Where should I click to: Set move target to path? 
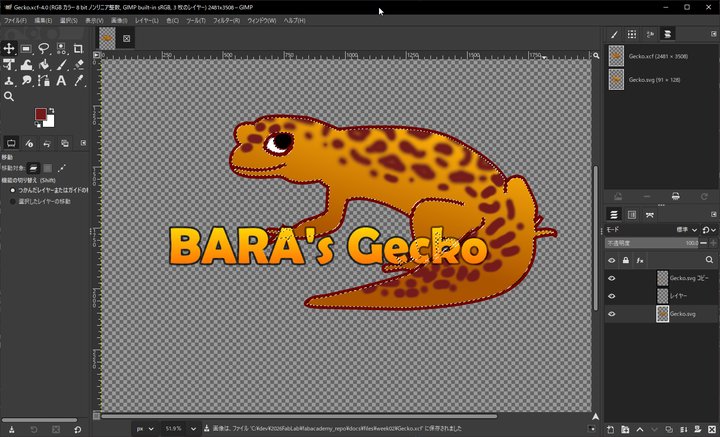tap(62, 168)
